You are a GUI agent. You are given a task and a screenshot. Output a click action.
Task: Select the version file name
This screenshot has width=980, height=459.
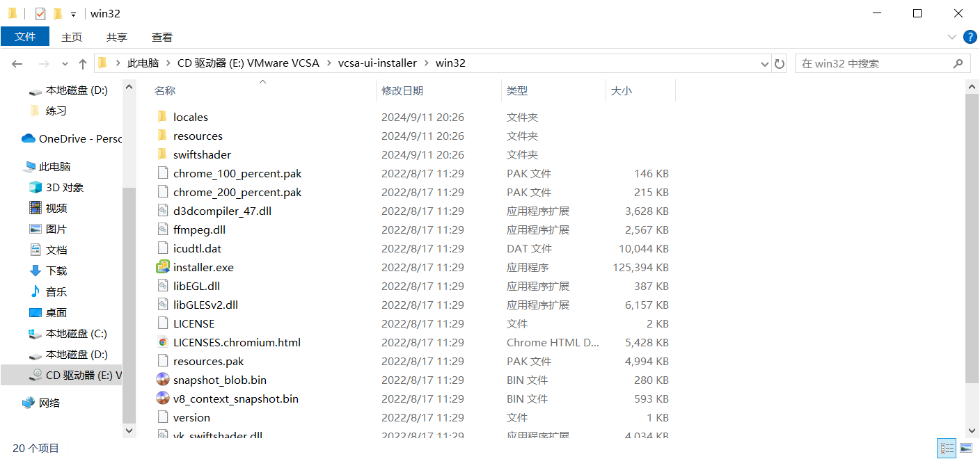click(x=191, y=417)
